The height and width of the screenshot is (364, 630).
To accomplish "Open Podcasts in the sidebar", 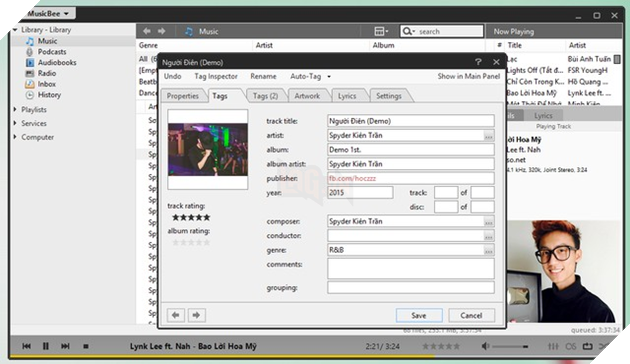I will [52, 52].
